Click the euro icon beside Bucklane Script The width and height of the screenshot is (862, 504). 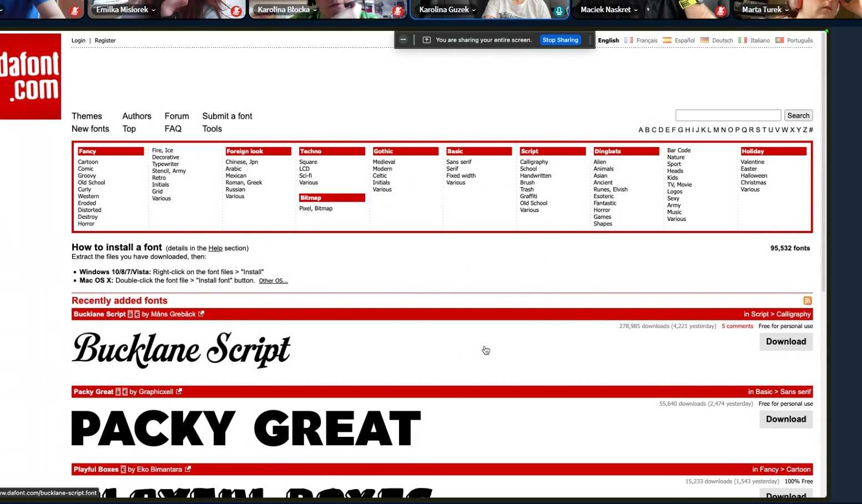coord(137,314)
